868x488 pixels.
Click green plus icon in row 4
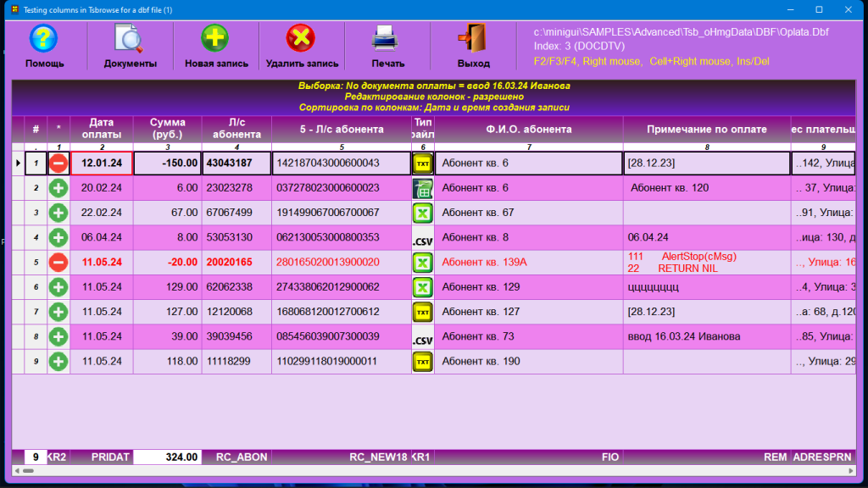[58, 237]
